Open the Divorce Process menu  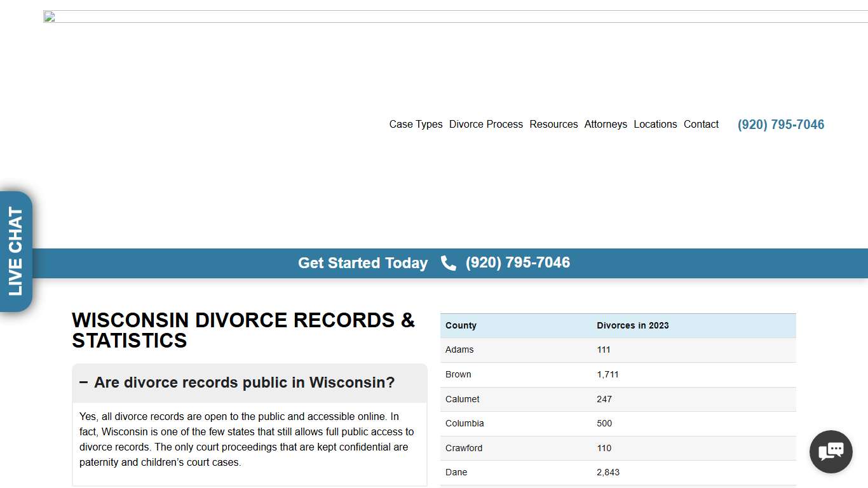tap(485, 124)
